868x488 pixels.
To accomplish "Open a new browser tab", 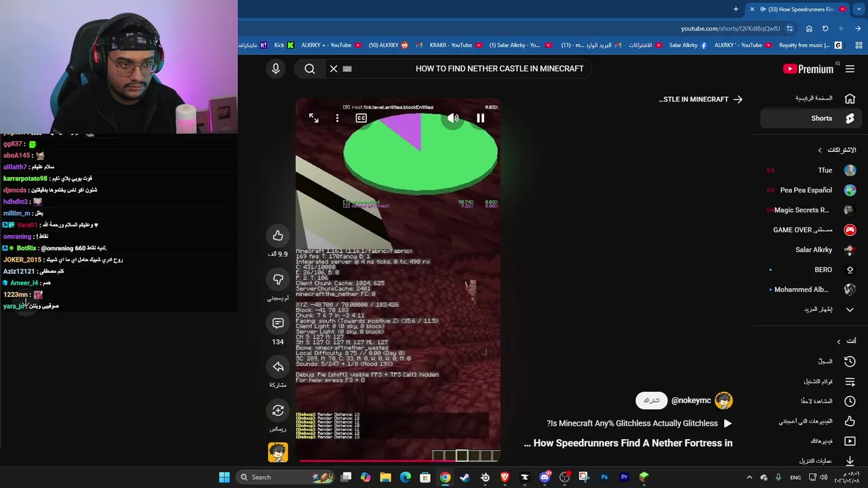I will [736, 9].
